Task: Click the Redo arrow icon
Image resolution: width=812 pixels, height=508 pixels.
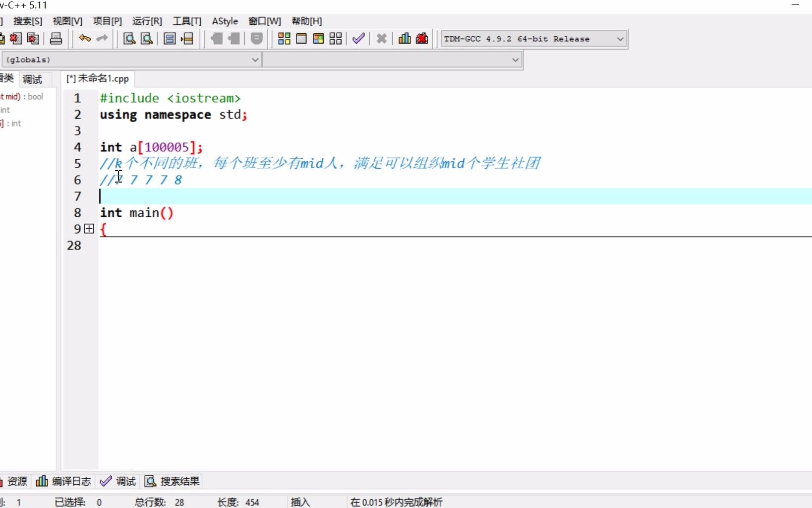Action: pos(102,39)
